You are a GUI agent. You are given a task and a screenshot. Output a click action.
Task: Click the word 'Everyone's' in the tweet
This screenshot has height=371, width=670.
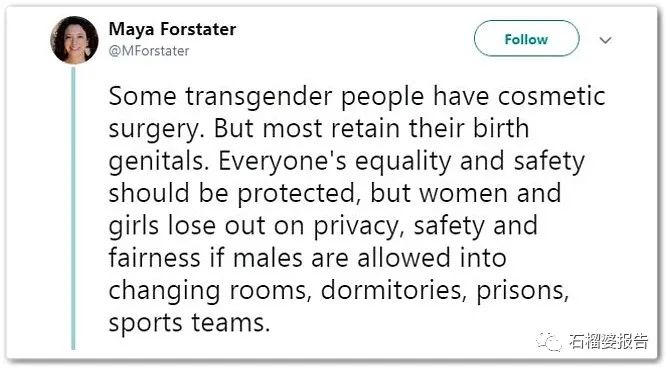[x=282, y=162]
